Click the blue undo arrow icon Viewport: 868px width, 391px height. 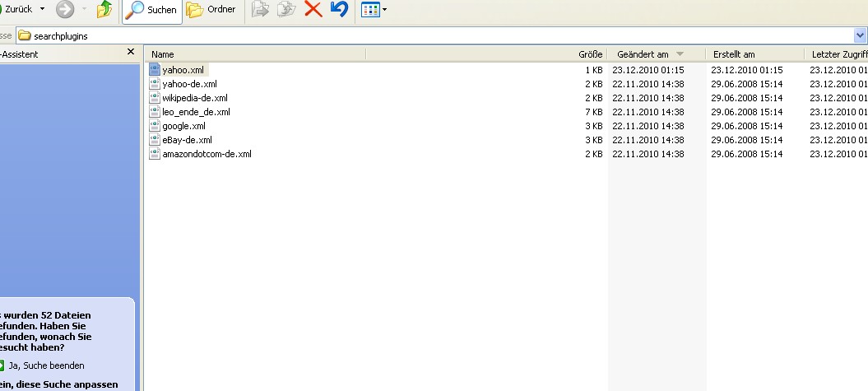339,9
